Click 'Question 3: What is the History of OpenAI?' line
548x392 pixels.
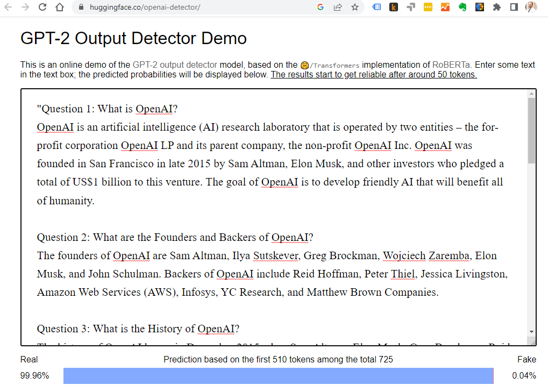point(138,329)
